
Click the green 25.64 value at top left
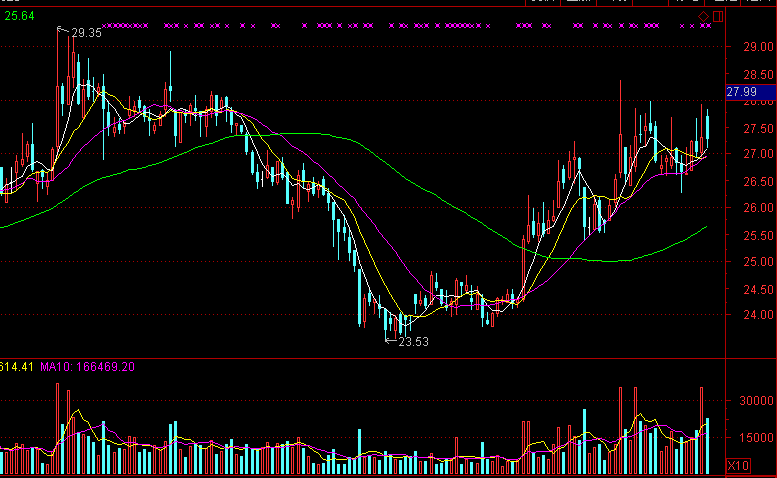tap(19, 16)
